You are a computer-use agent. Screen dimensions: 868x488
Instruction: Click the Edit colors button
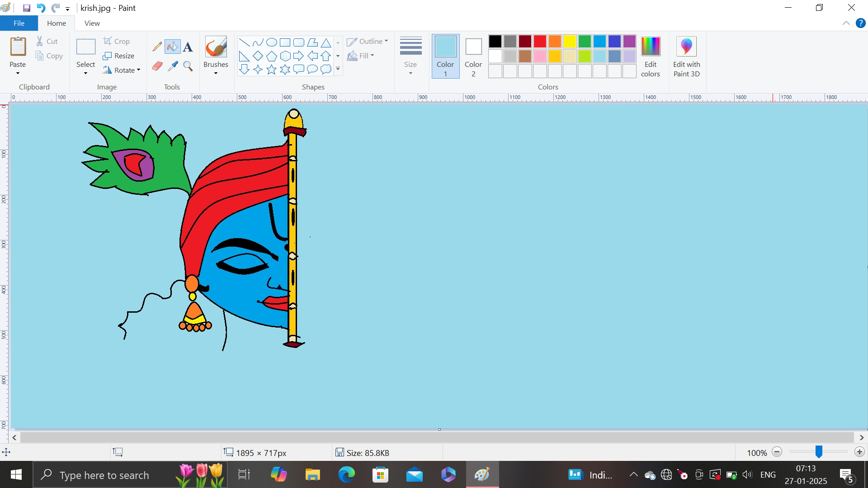click(x=650, y=56)
